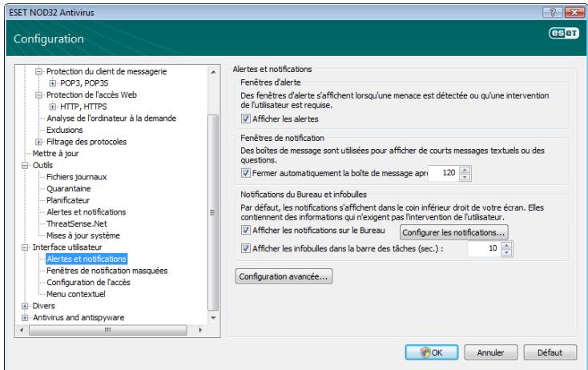Collapse the Outils tree node
This screenshot has width=588, height=370.
[x=25, y=165]
